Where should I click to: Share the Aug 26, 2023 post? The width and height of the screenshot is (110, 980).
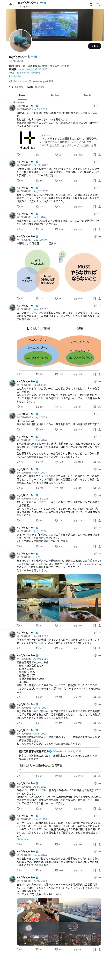coord(99,207)
